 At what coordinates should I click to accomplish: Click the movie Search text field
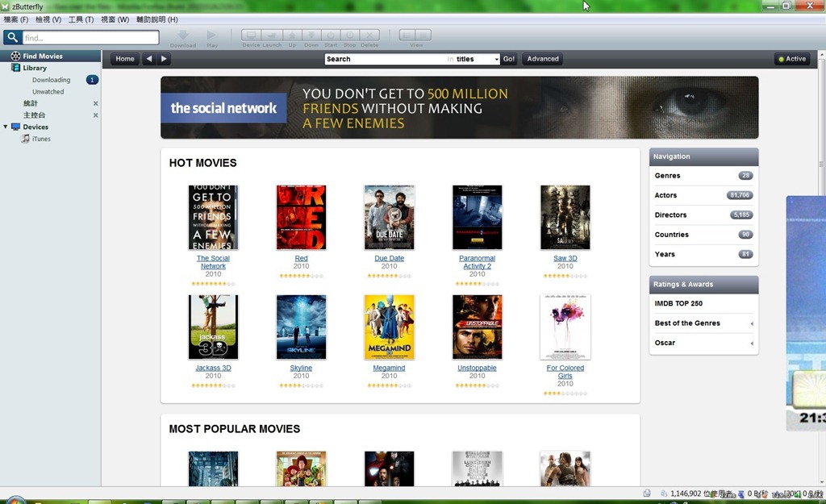(385, 59)
